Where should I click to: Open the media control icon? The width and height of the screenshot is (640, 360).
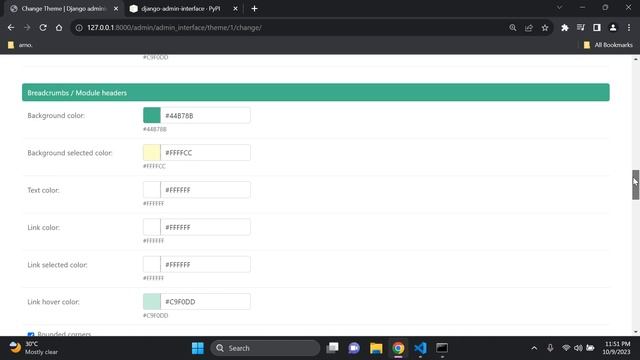click(581, 28)
